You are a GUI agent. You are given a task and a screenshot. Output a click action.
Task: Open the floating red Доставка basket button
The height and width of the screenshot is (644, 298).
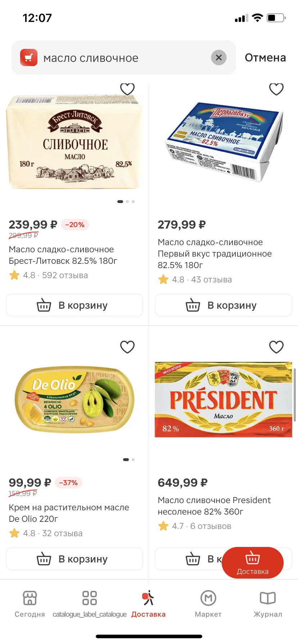coord(252,562)
